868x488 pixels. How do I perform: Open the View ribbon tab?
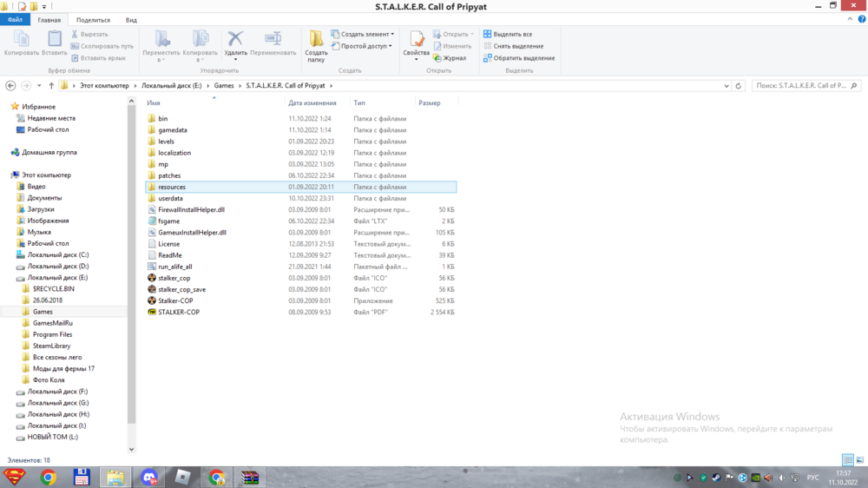tap(131, 19)
